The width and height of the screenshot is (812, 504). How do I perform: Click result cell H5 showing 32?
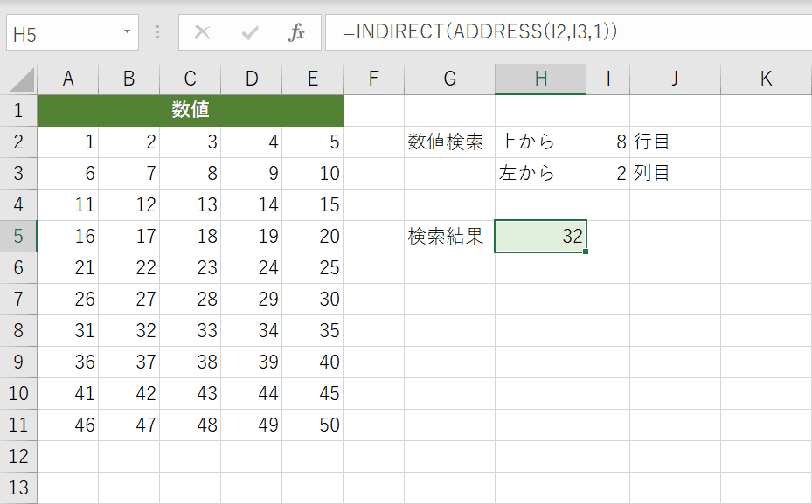point(541,236)
